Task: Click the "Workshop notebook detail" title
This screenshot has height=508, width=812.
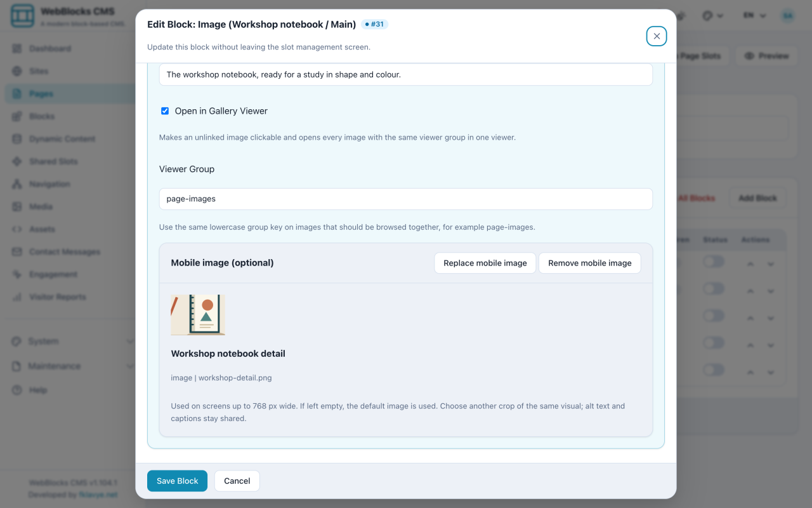Action: pyautogui.click(x=228, y=354)
